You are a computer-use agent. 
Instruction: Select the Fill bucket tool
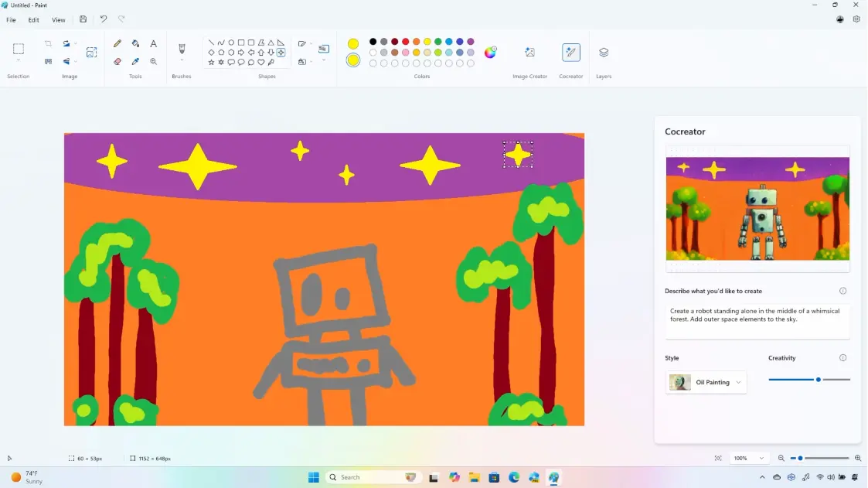[x=135, y=44]
